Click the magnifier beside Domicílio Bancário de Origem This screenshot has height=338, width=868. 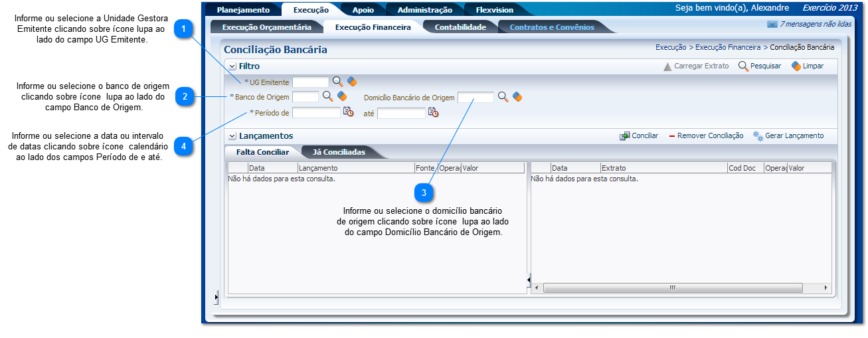503,97
